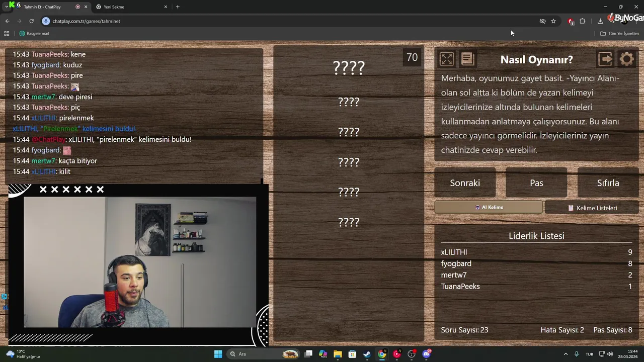Click the @ChatPlay username in chat
This screenshot has height=362, width=644.
pyautogui.click(x=49, y=139)
